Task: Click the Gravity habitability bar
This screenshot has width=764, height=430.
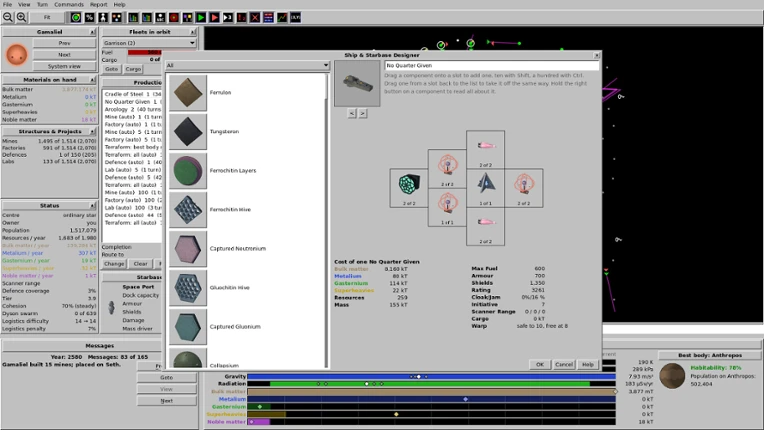Action: tap(431, 376)
